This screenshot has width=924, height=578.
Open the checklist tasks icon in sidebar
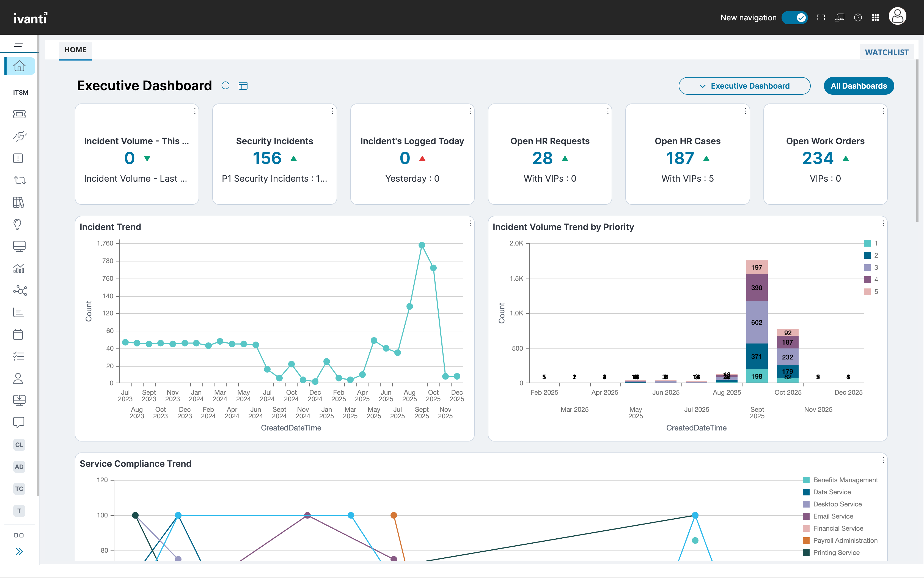pyautogui.click(x=19, y=356)
